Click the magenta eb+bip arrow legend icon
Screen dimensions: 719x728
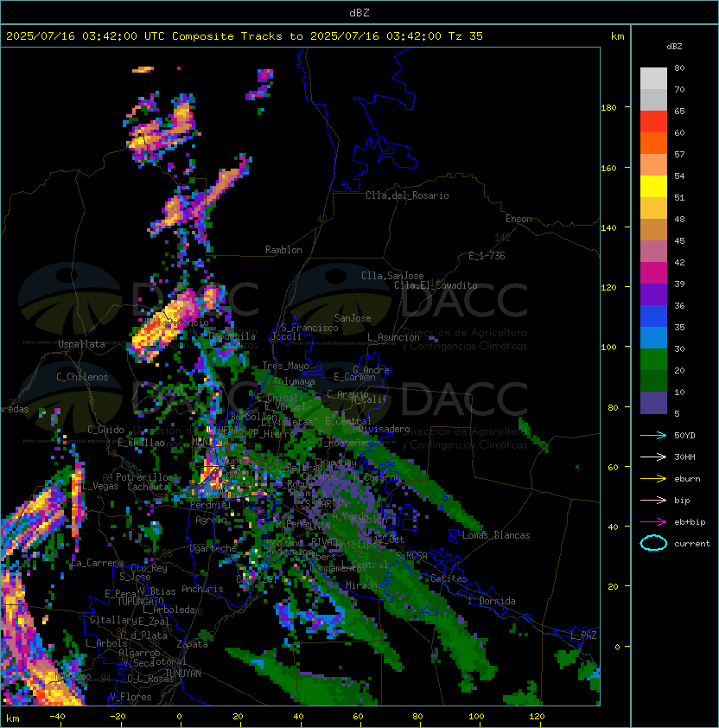click(653, 522)
